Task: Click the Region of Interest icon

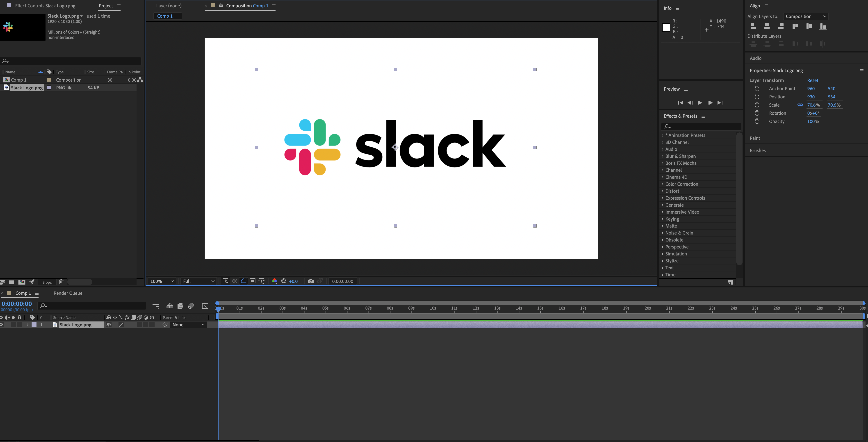Action: tap(252, 281)
